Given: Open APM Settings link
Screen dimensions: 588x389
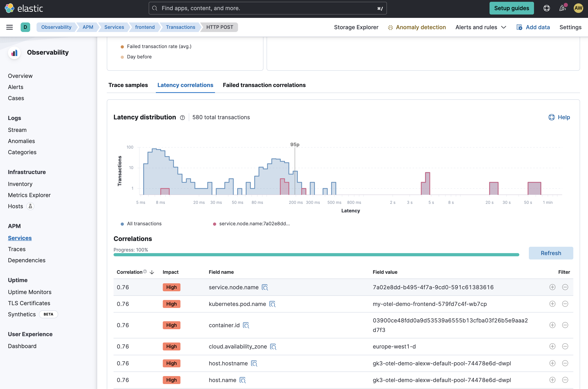Looking at the screenshot, I should (570, 27).
